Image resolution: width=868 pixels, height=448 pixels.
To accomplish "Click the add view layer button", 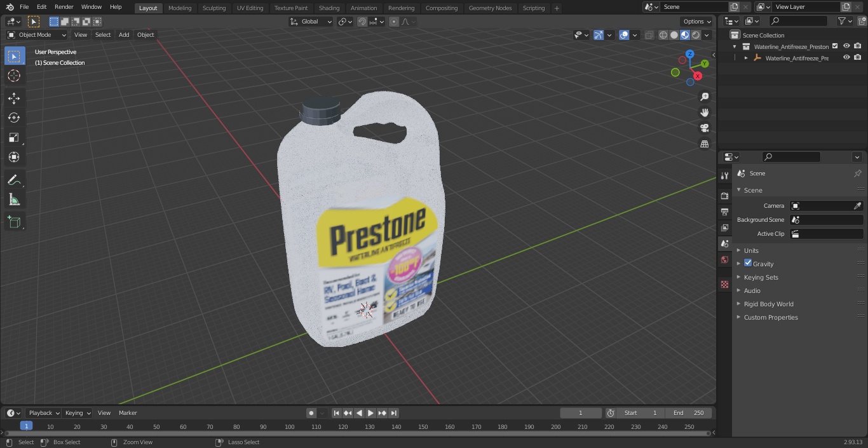I will point(845,7).
